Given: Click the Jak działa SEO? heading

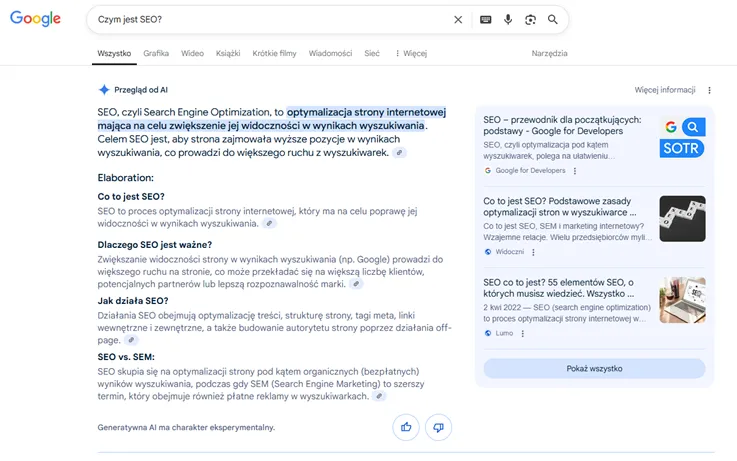Looking at the screenshot, I should pos(133,301).
